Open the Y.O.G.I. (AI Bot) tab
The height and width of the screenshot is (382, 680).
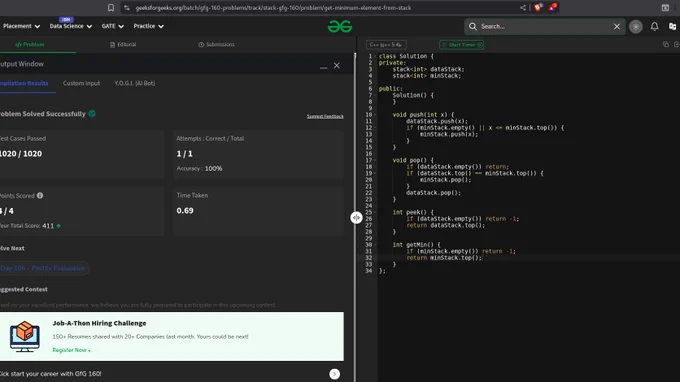click(135, 83)
